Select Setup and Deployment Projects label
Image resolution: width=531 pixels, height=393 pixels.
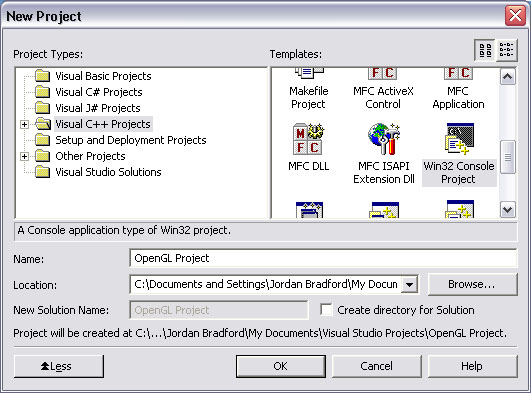tap(131, 140)
